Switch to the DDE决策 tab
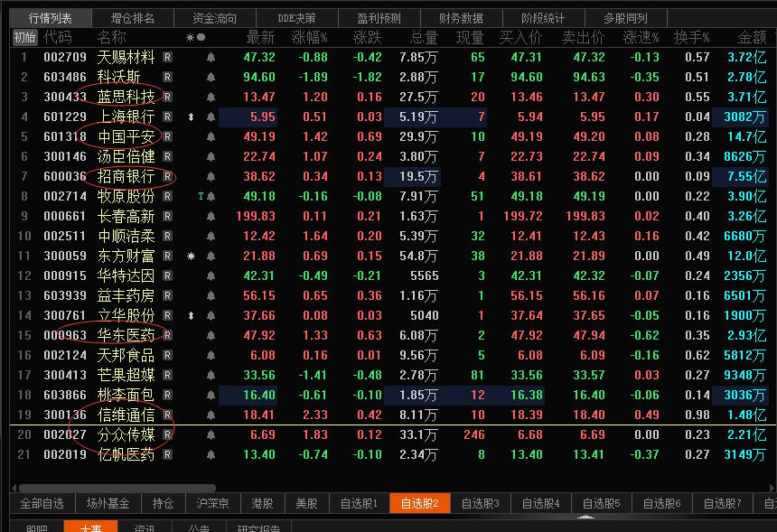 pyautogui.click(x=297, y=18)
